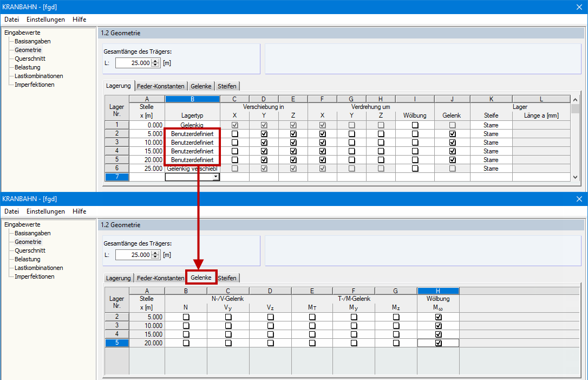Select Belastung in the upper window tree
This screenshot has width=588, height=380.
pyautogui.click(x=28, y=67)
